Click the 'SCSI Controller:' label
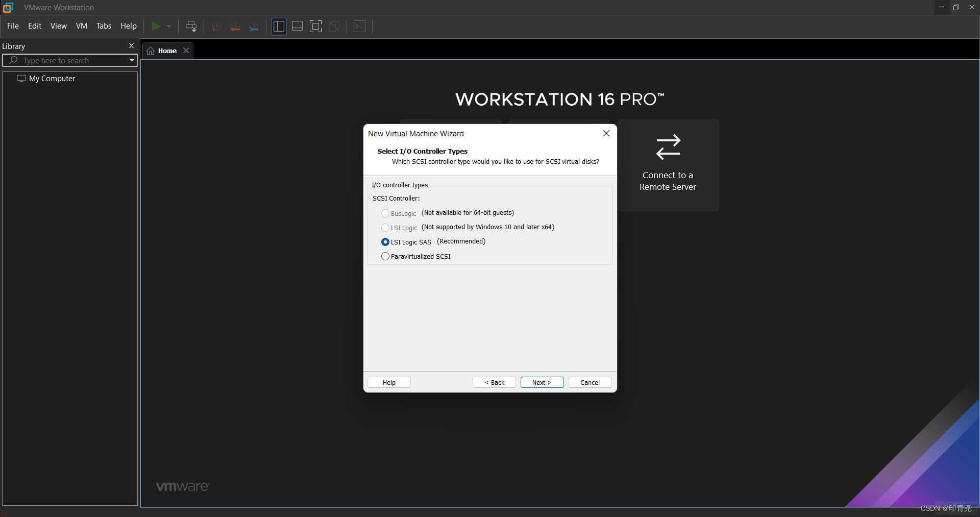The width and height of the screenshot is (980, 517). pyautogui.click(x=396, y=198)
